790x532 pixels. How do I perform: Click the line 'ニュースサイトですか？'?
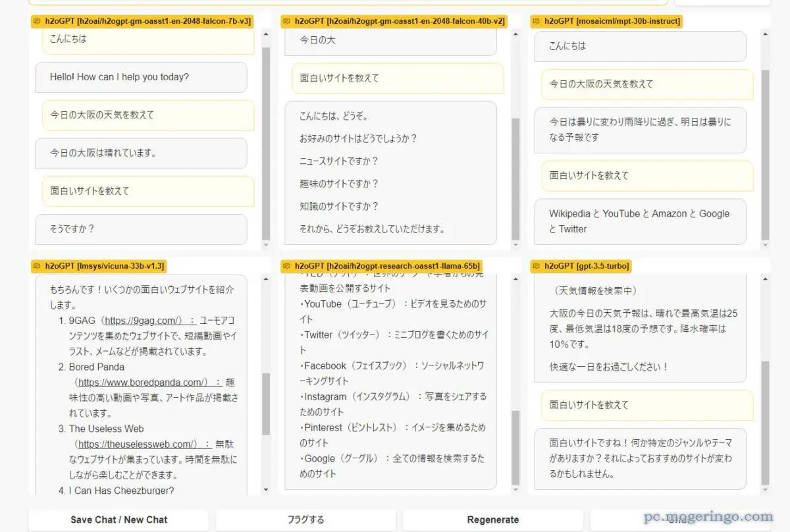(339, 161)
